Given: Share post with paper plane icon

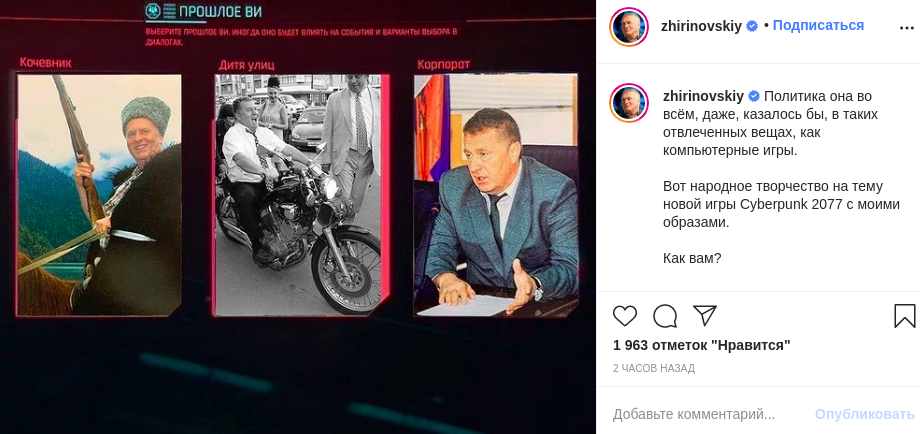Looking at the screenshot, I should tap(705, 316).
